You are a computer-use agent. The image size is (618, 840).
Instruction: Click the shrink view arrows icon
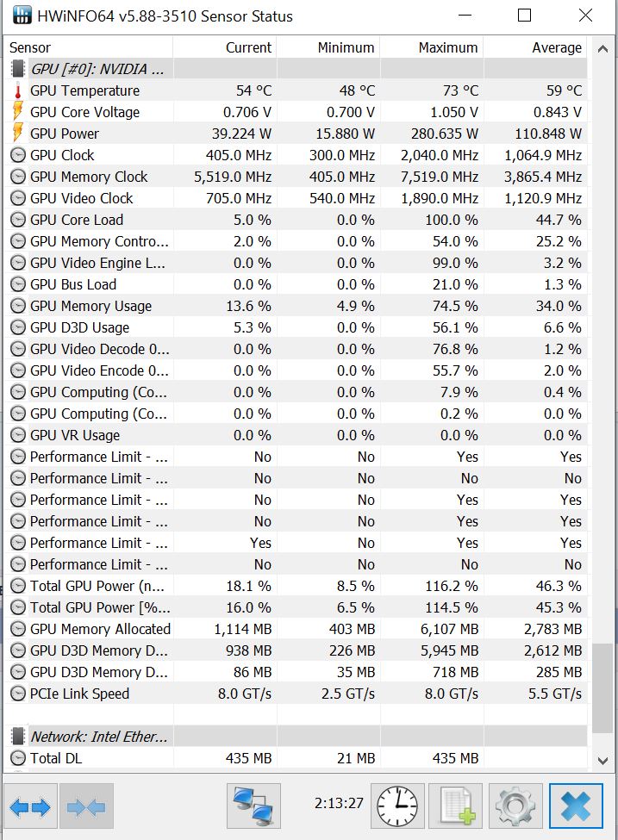86,806
